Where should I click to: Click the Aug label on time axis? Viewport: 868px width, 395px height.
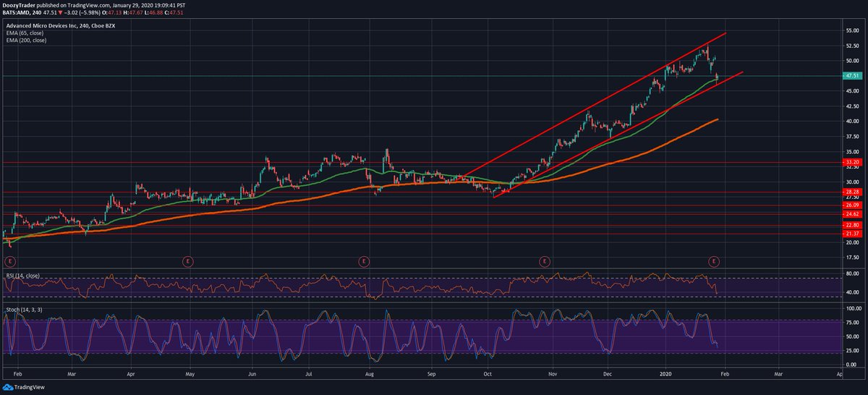click(370, 375)
